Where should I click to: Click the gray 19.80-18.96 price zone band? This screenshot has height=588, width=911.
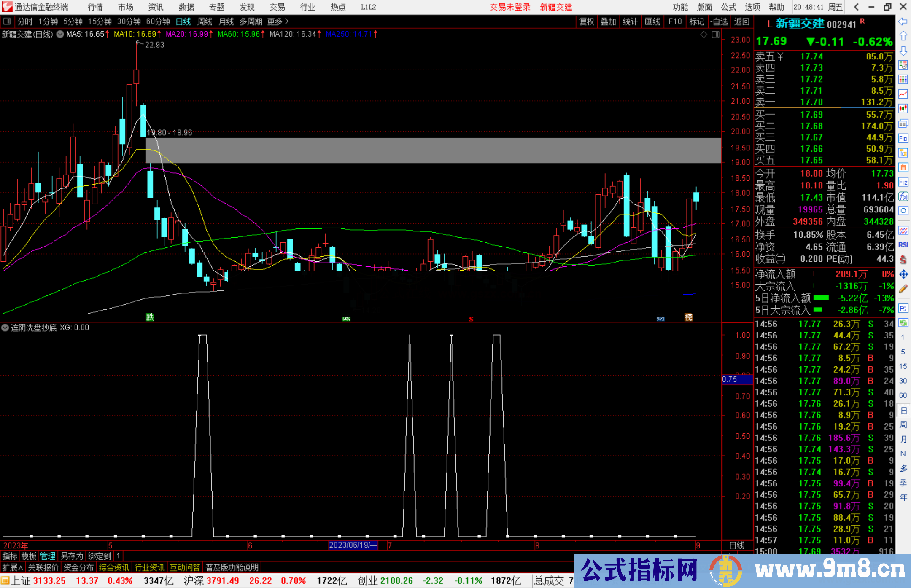(433, 150)
